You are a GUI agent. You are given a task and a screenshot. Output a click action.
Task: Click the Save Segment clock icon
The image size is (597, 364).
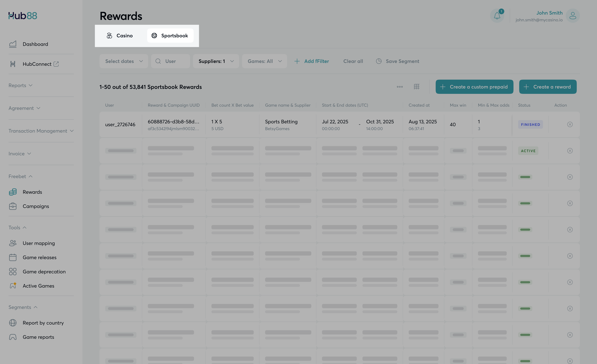coord(379,61)
